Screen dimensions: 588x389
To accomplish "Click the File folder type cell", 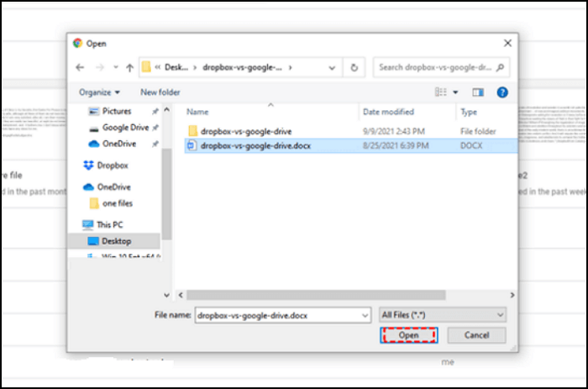I will pyautogui.click(x=478, y=131).
